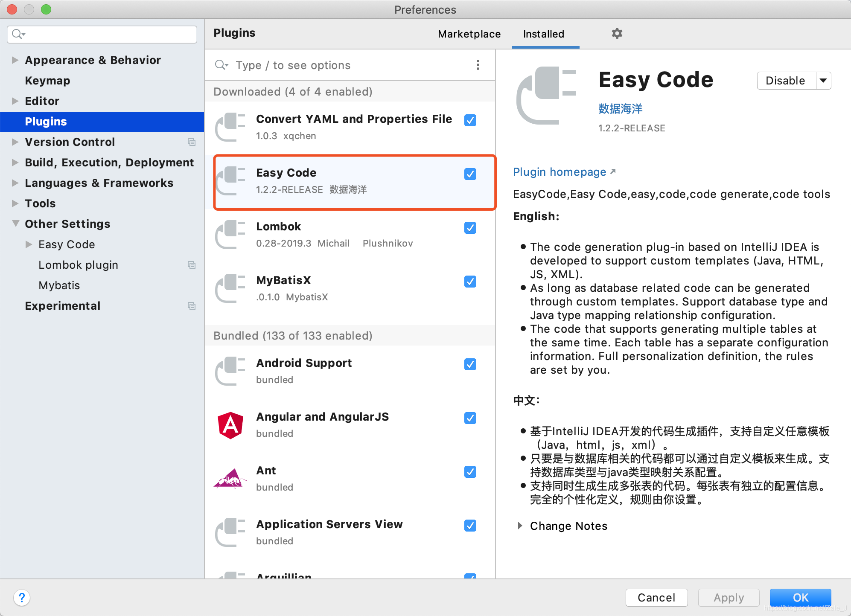Click the Version Control project-level icon
The image size is (851, 616).
[x=192, y=142]
